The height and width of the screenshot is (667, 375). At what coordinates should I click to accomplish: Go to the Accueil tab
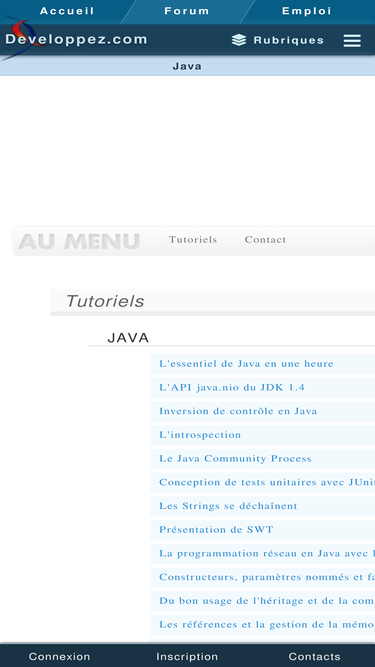(67, 11)
